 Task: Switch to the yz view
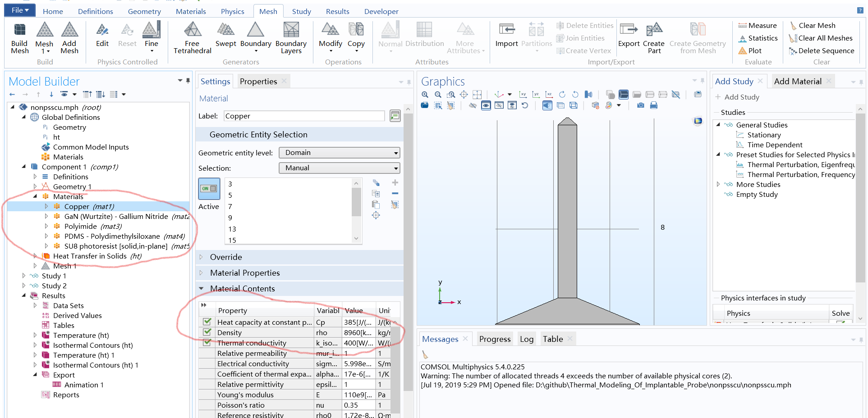click(x=536, y=95)
